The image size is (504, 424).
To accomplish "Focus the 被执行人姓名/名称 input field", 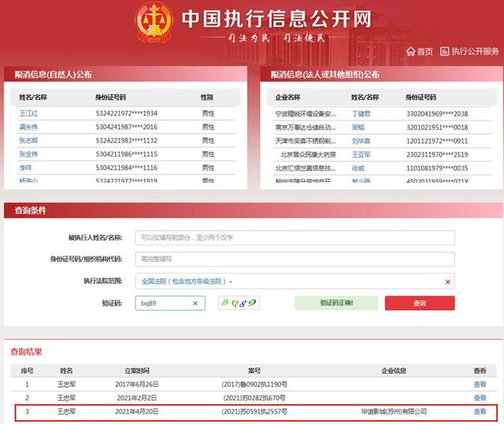I will [295, 238].
